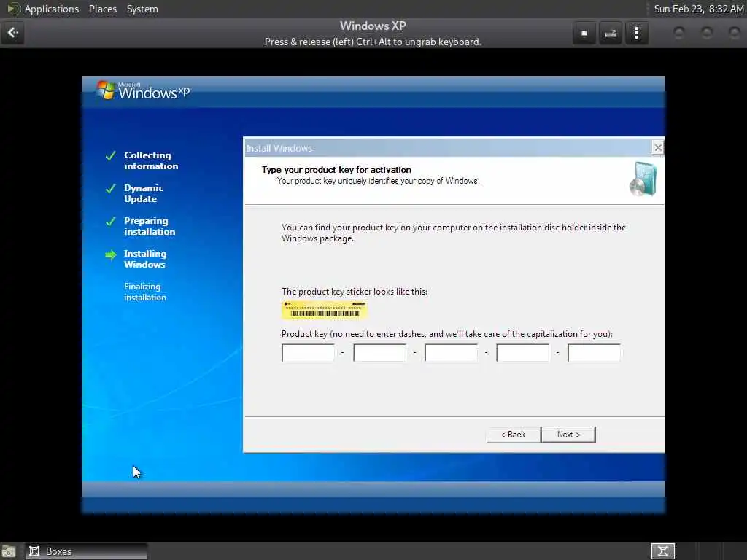This screenshot has height=560, width=747.
Task: Click the workspace switcher icon
Action: pos(662,551)
